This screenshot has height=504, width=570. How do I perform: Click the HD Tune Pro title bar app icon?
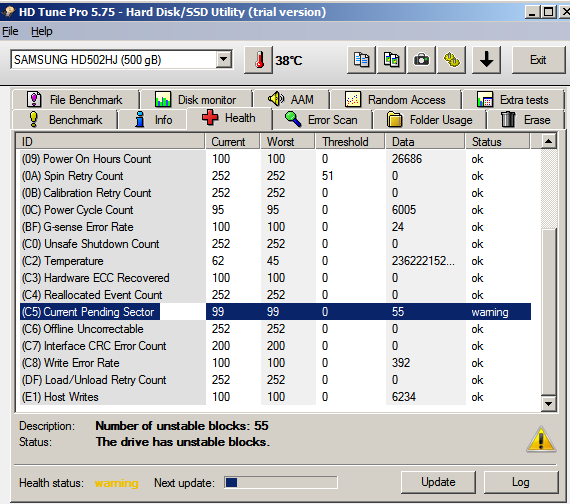[8, 12]
